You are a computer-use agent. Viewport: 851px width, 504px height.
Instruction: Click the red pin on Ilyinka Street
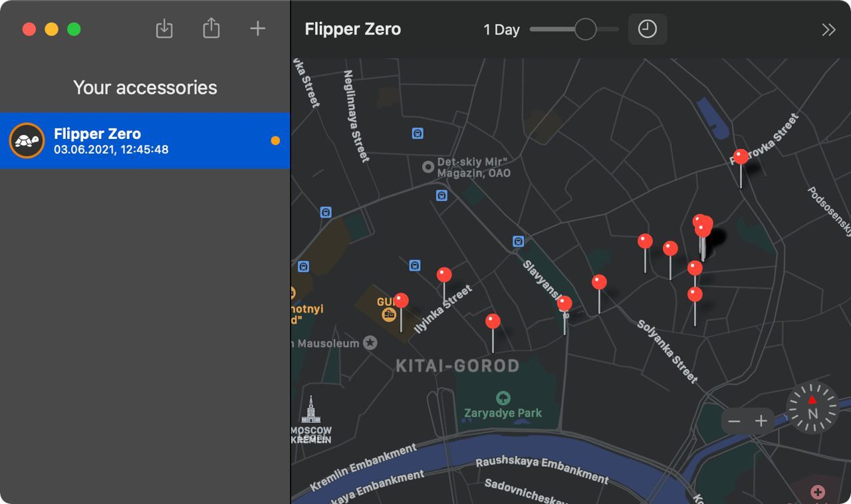point(444,275)
